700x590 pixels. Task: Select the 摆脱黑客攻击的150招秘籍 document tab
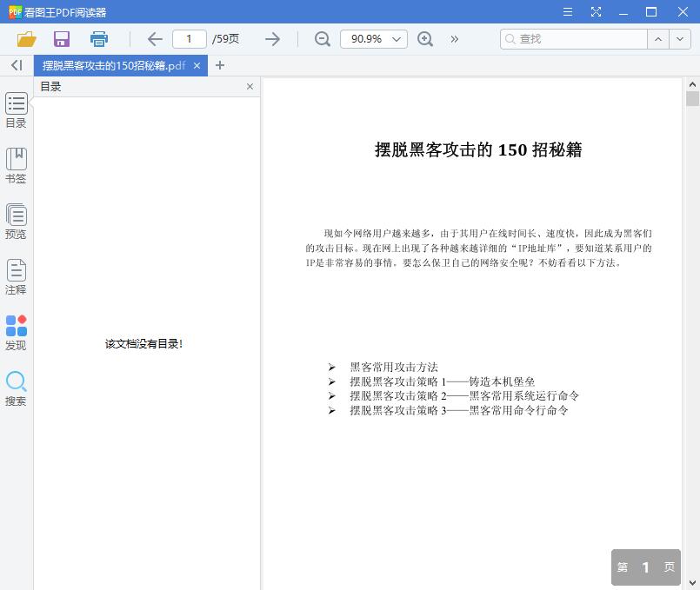111,65
